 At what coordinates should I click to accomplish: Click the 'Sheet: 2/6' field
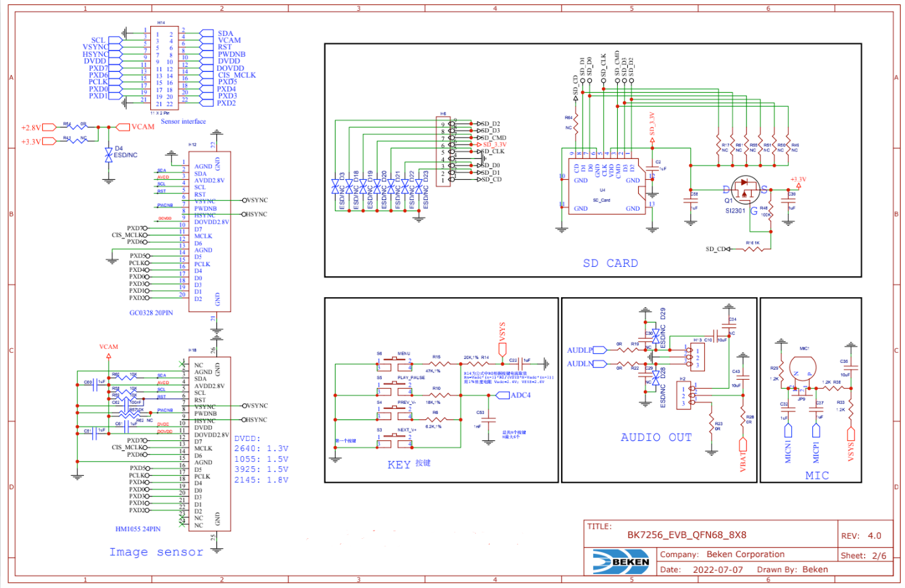coord(863,556)
